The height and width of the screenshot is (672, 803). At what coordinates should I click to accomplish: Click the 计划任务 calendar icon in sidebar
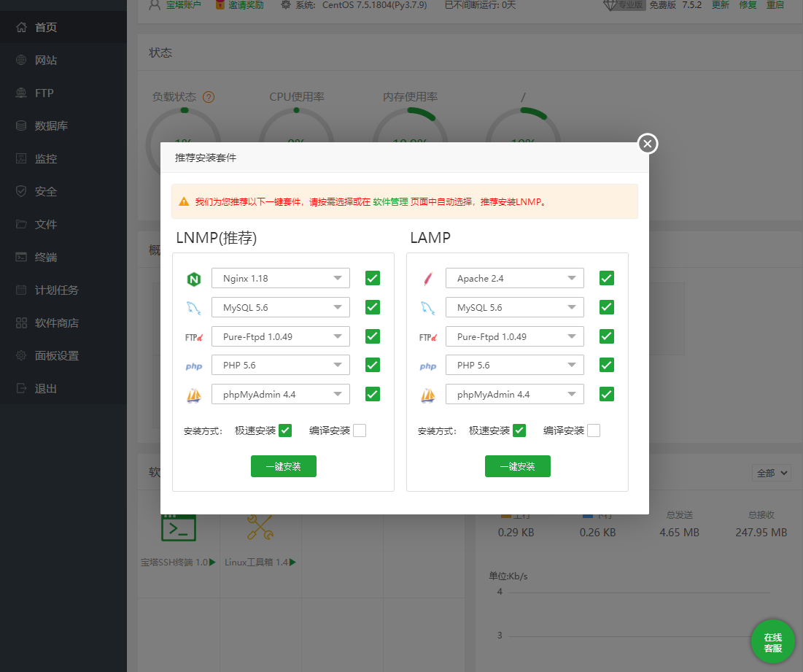[x=21, y=290]
